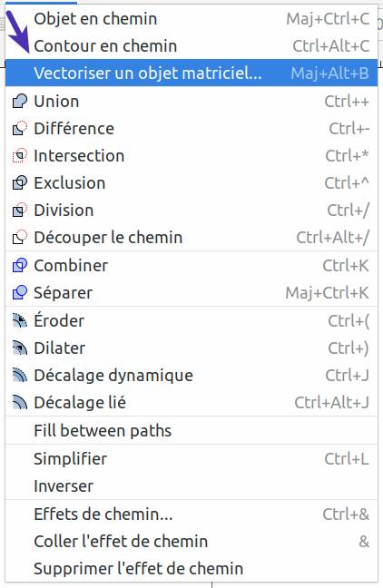The height and width of the screenshot is (588, 383).
Task: Open Effets de chemin dialog
Action: coord(191,514)
